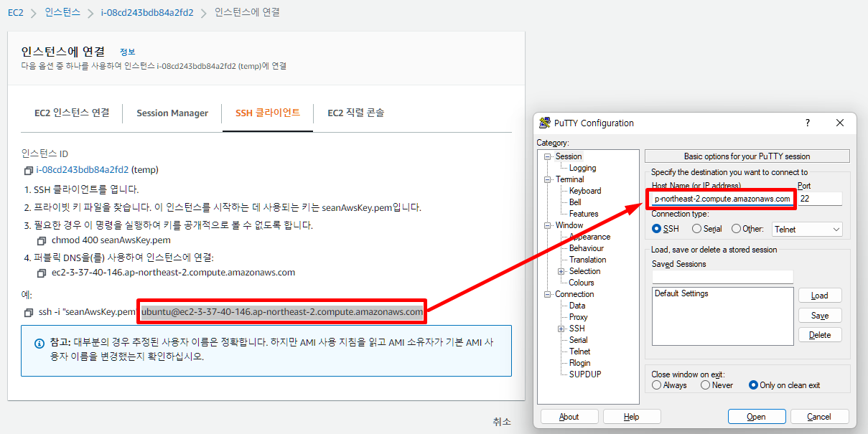Copy the chmod 400 seanAwsKey.pem command

[x=42, y=241]
